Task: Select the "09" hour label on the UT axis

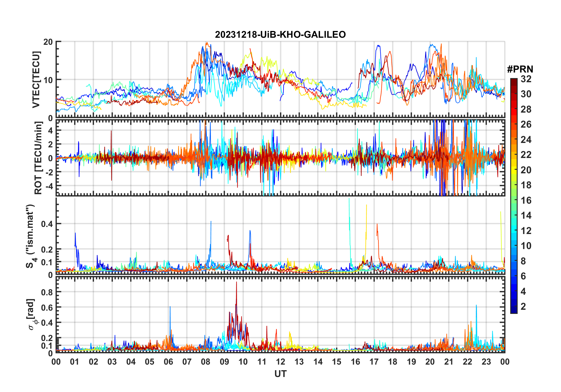Action: [x=224, y=362]
